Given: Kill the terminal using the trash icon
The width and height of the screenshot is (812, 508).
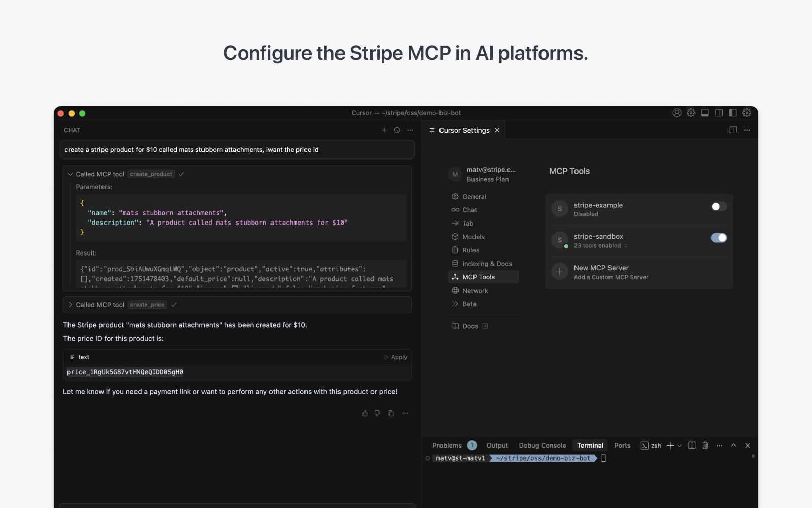Looking at the screenshot, I should 705,445.
